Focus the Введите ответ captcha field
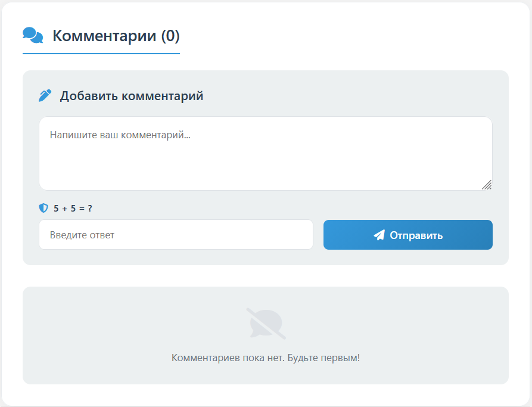This screenshot has height=407, width=532. tap(176, 235)
